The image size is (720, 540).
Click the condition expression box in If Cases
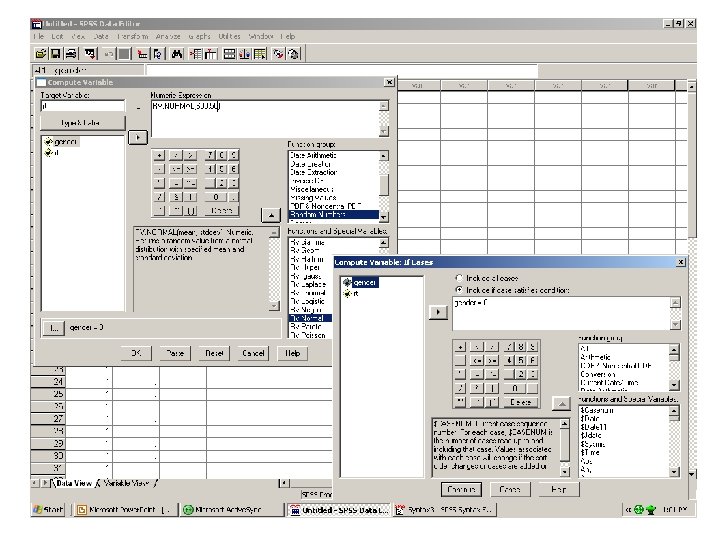pyautogui.click(x=562, y=313)
